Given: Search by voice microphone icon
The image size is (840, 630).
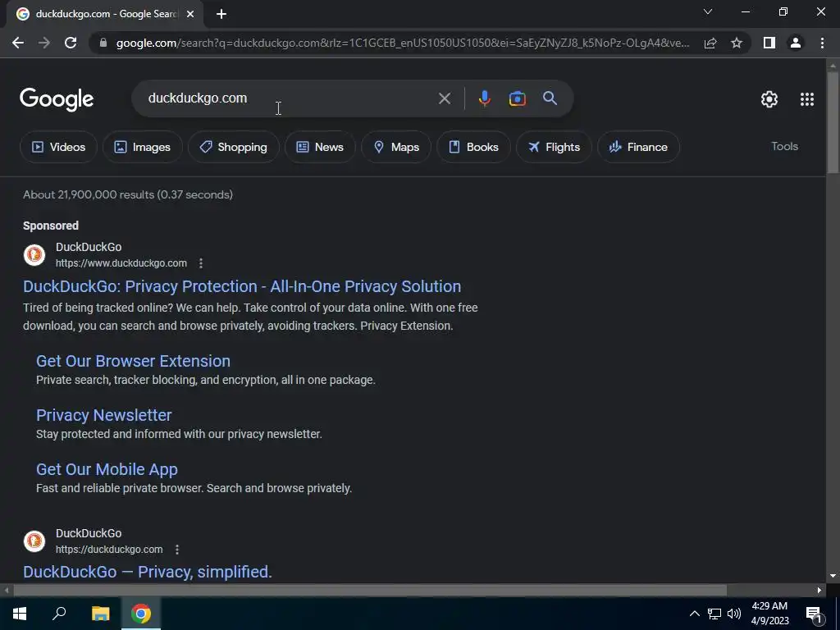Looking at the screenshot, I should pyautogui.click(x=484, y=98).
